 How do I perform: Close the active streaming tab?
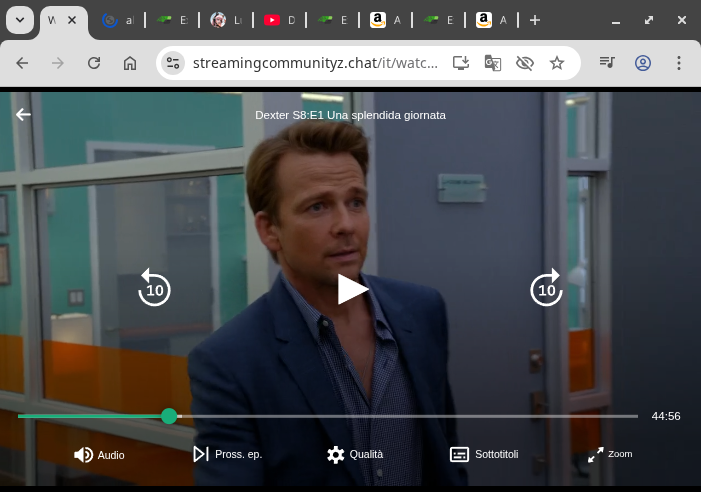tap(72, 20)
